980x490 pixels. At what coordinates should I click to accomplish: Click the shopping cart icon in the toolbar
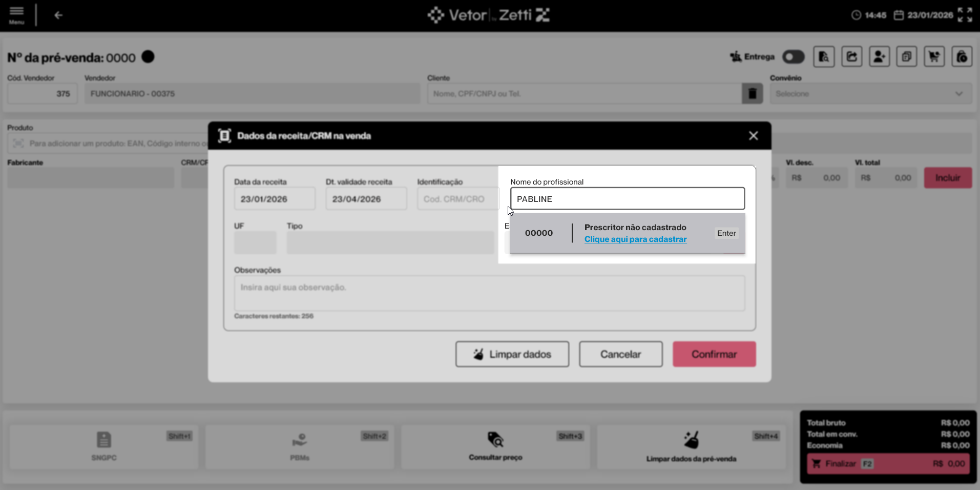coord(934,57)
